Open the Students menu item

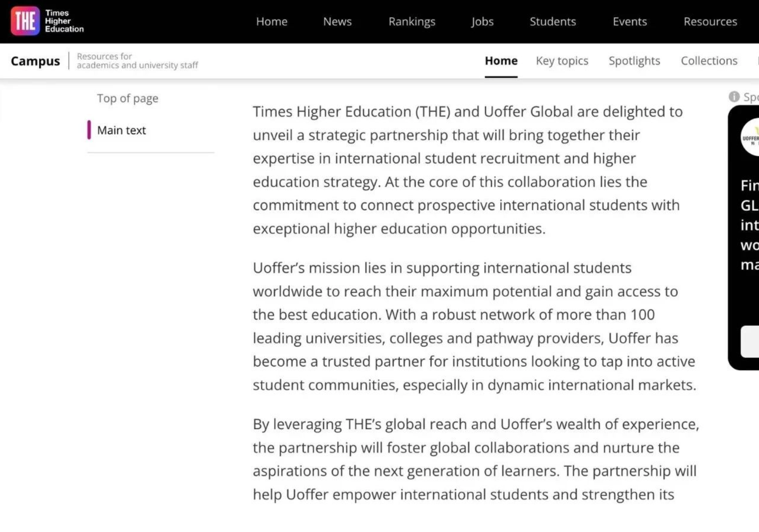tap(553, 21)
